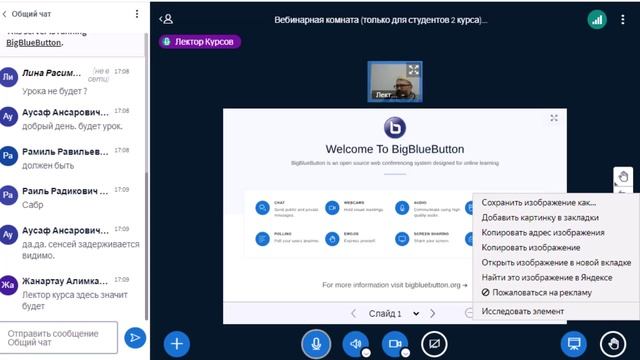640x360 pixels.
Task: Open connection status signal icon
Action: 597,20
